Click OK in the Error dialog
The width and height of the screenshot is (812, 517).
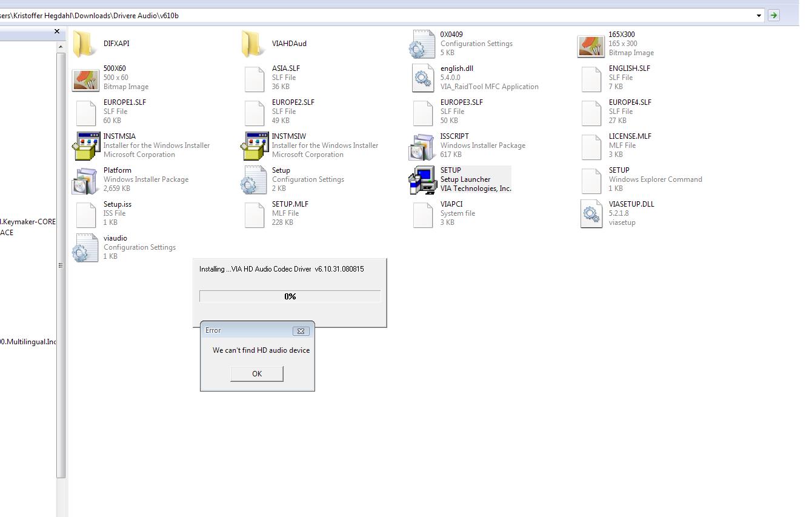click(x=257, y=373)
